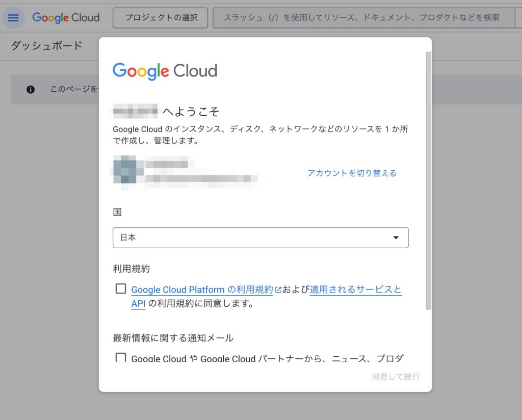The width and height of the screenshot is (522, 420).
Task: Click the info icon in dashboard banner
Action: pos(31,89)
